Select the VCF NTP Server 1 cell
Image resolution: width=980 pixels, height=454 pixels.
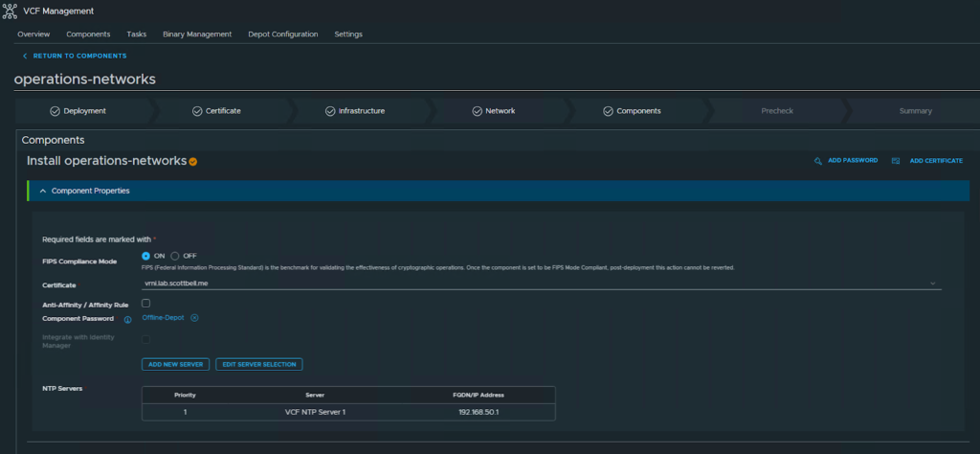pos(315,412)
